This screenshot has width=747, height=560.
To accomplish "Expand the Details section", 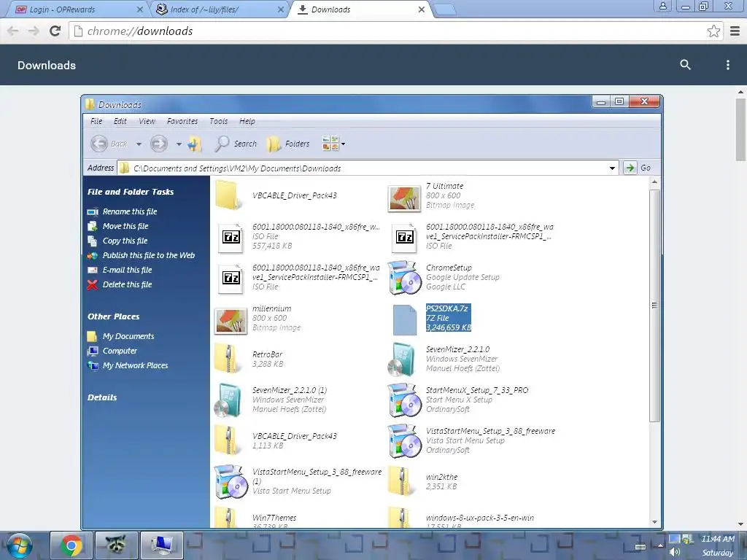I will [102, 397].
